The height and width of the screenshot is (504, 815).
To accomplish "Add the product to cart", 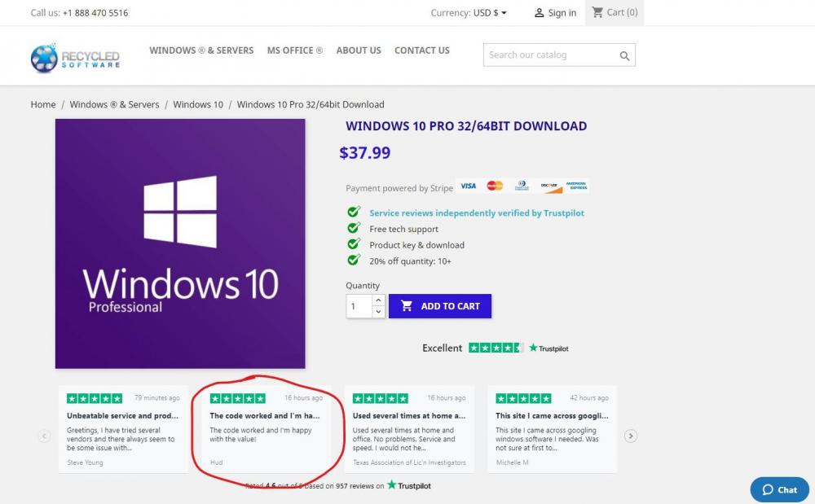I will coord(440,306).
